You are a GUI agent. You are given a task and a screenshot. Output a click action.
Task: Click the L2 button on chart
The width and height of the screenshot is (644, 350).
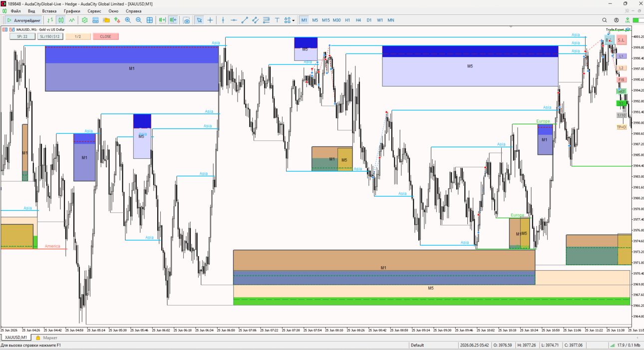click(x=622, y=68)
